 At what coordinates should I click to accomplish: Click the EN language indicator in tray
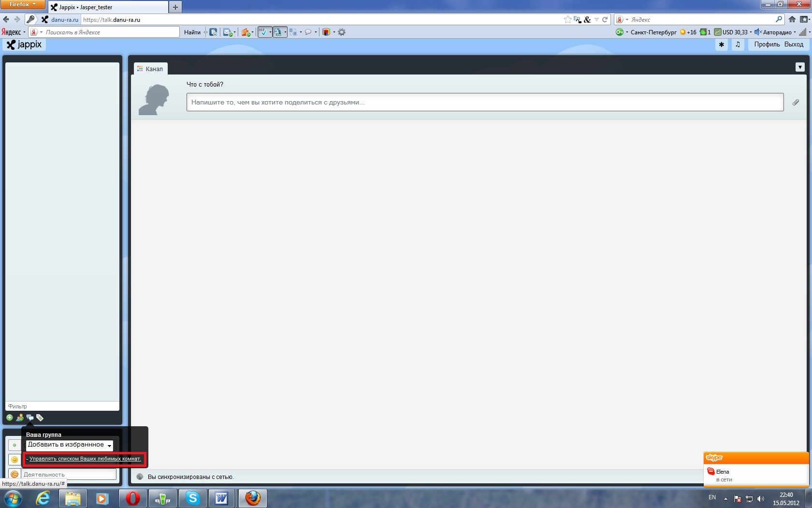pos(712,497)
